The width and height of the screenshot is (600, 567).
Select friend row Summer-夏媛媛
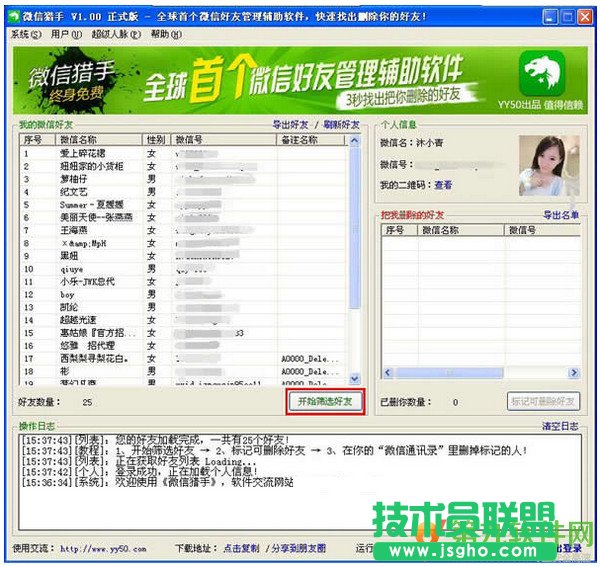click(184, 205)
